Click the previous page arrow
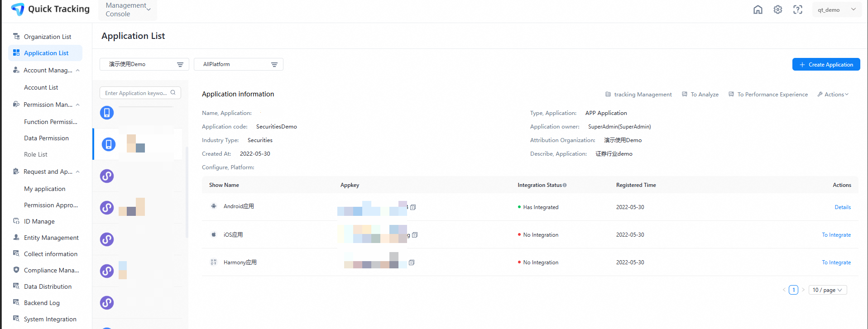 pyautogui.click(x=784, y=290)
